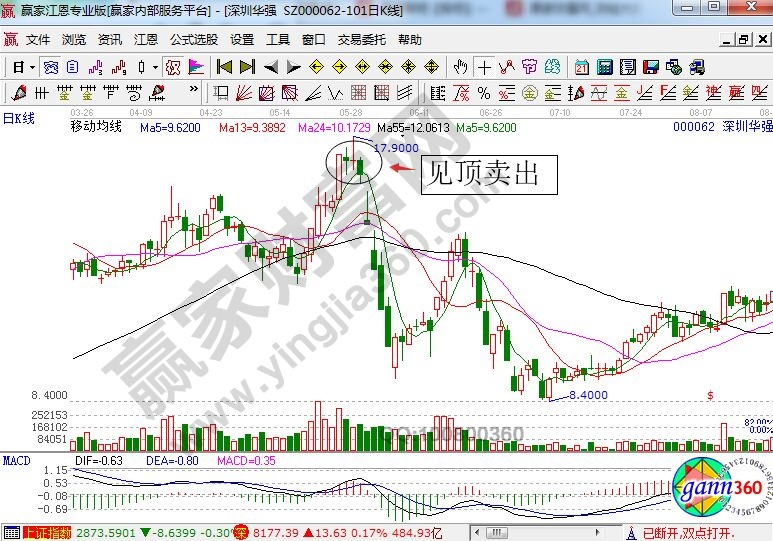Step forward with the black right triangle

293,67
